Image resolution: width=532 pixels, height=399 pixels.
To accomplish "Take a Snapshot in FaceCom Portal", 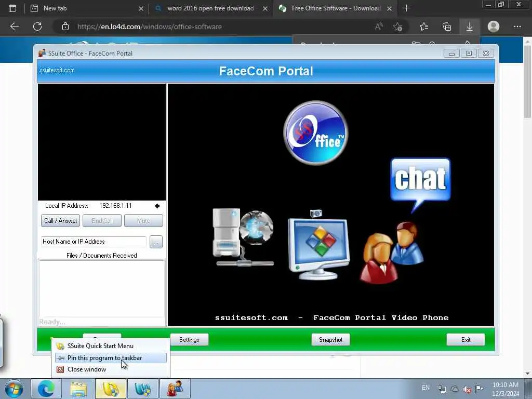I will pyautogui.click(x=330, y=340).
